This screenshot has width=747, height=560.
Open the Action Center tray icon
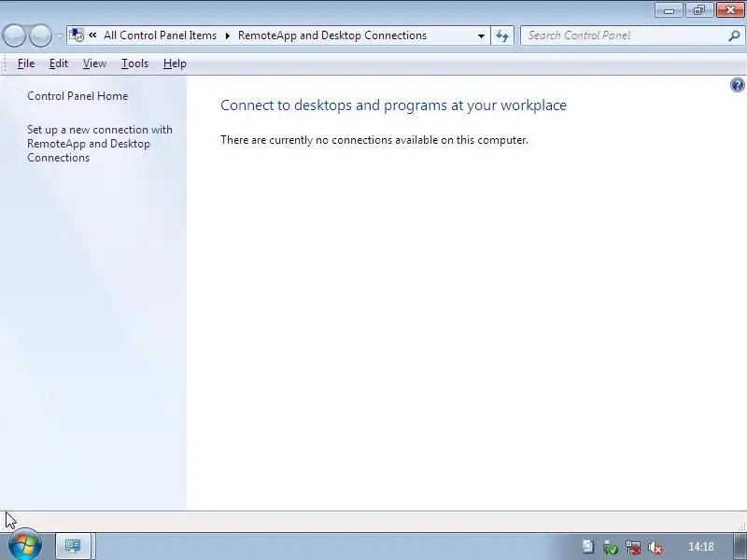pyautogui.click(x=588, y=547)
